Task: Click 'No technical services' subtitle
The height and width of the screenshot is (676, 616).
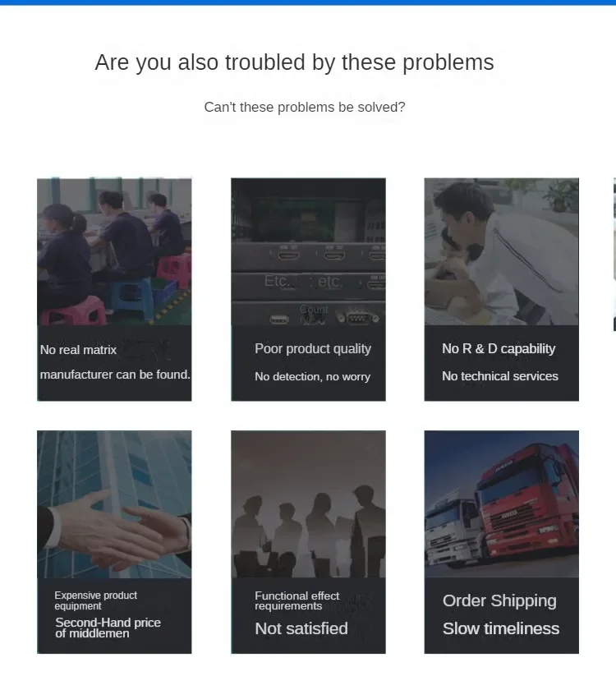Action: pos(500,376)
